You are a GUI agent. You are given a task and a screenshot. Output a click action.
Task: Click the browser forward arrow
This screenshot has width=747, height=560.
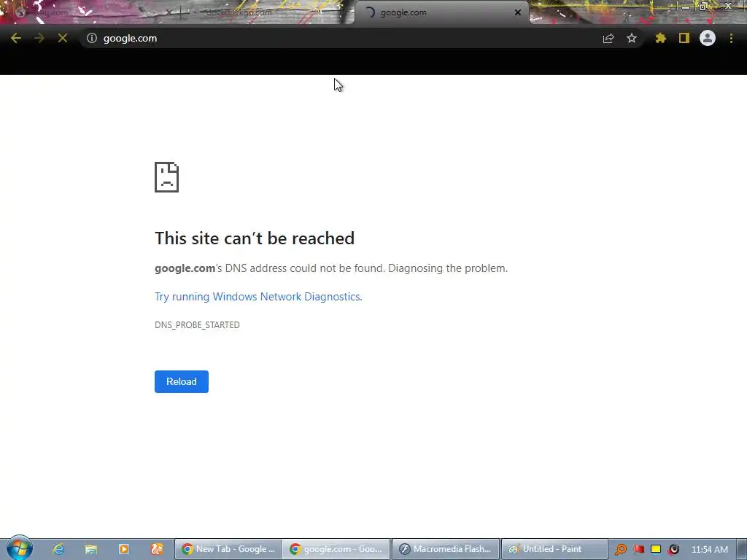click(x=39, y=38)
